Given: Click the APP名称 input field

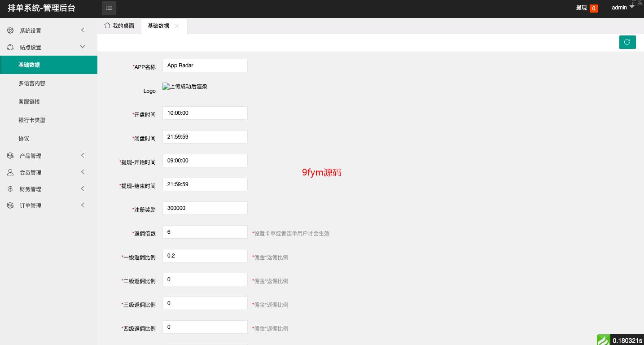Looking at the screenshot, I should point(205,66).
